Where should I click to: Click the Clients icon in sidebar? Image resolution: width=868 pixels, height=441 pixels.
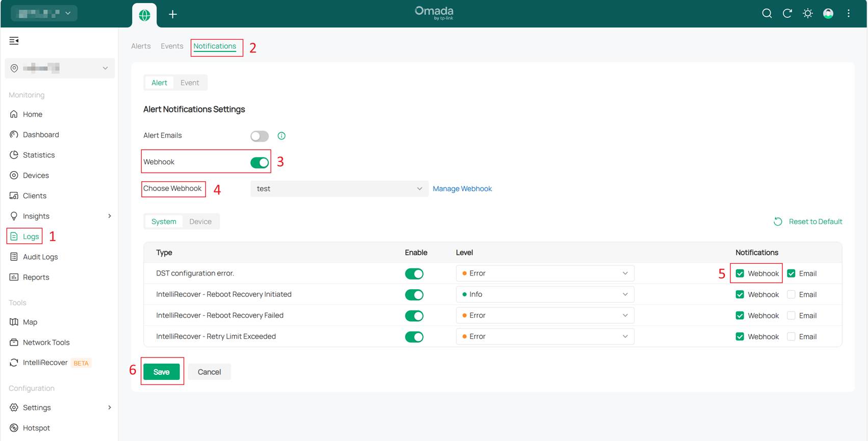pos(14,196)
